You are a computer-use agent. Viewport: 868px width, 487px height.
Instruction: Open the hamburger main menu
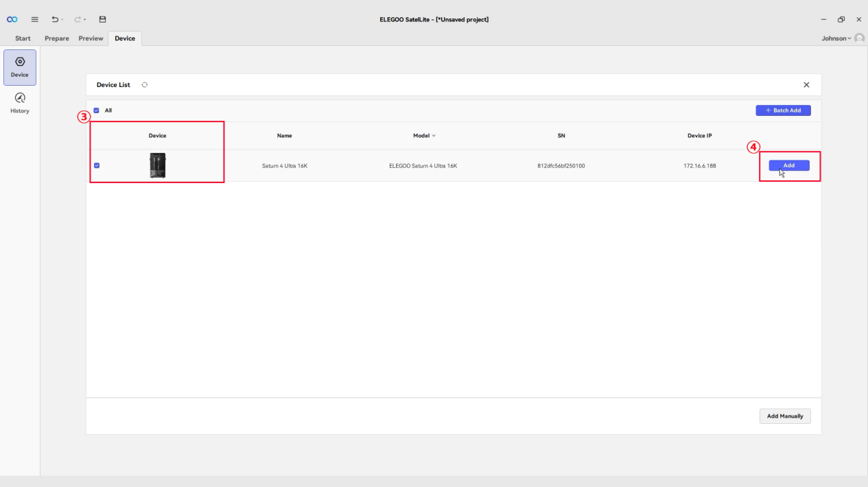coord(35,19)
